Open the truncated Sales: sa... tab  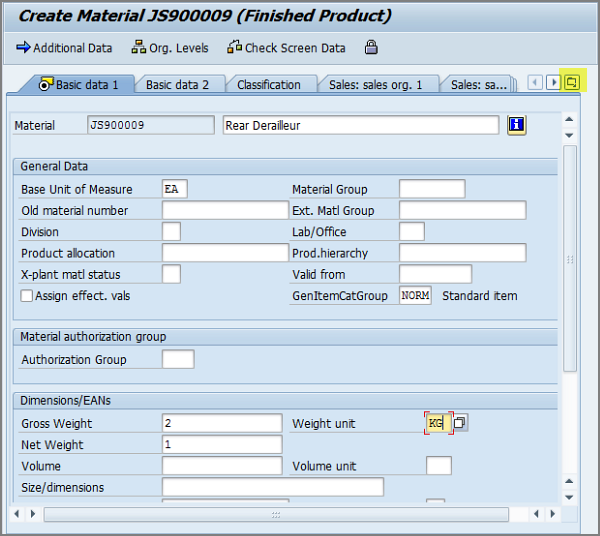[x=478, y=85]
